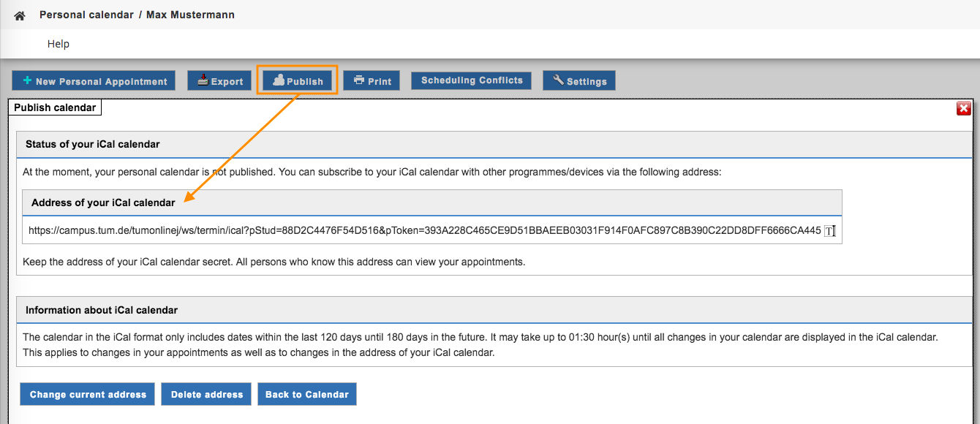
Task: Navigate to Personal calendar breadcrumb
Action: point(86,15)
